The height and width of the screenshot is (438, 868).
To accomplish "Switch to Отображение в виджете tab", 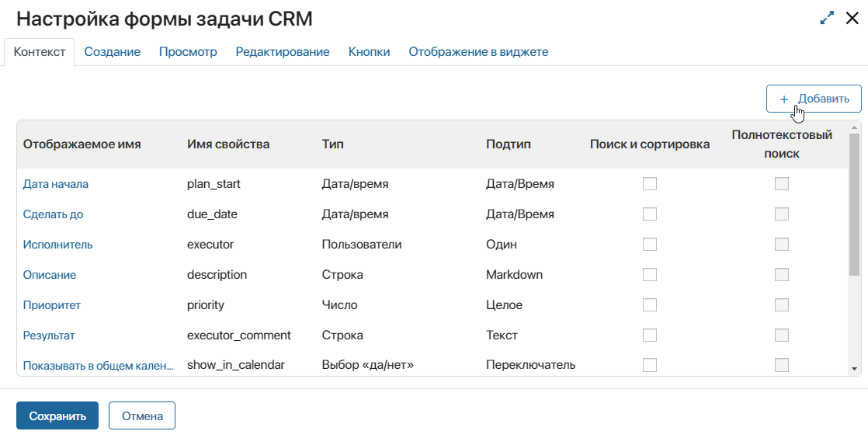I will click(x=478, y=52).
